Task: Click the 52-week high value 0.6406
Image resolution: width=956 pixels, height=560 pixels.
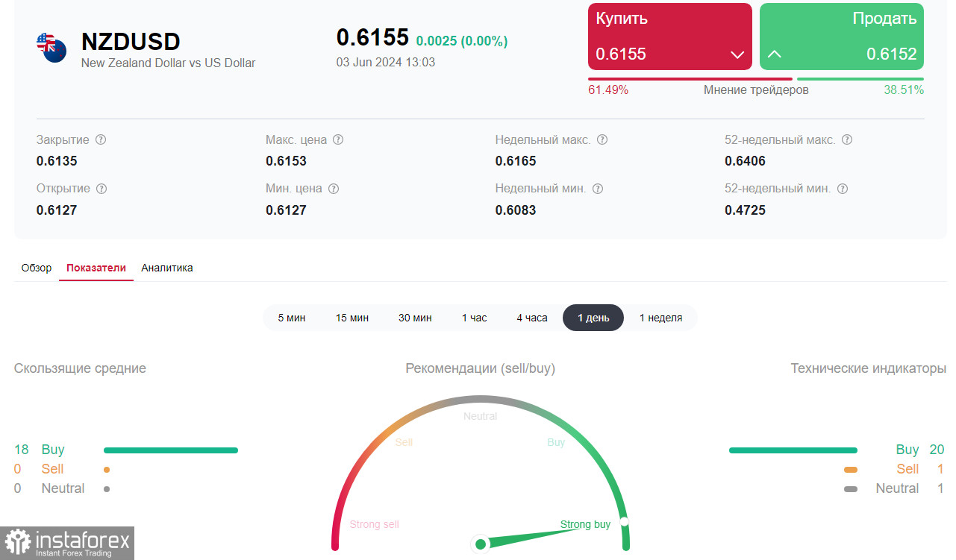Action: pos(745,161)
